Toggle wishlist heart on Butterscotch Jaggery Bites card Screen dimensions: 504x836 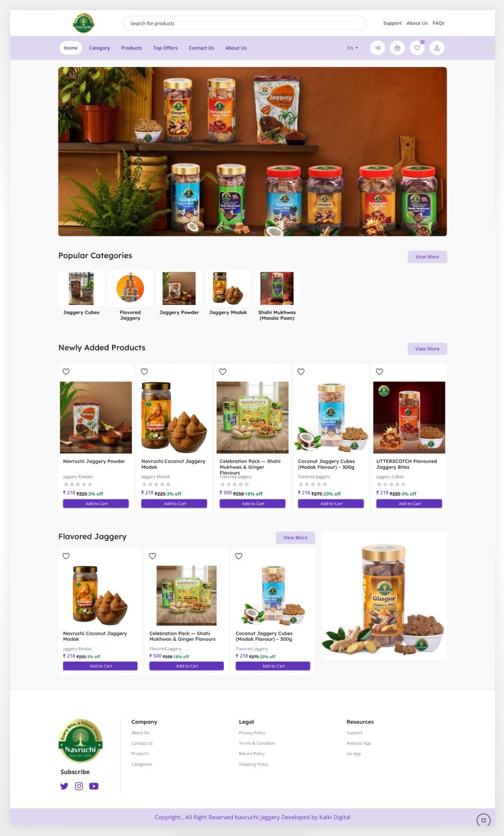[379, 371]
